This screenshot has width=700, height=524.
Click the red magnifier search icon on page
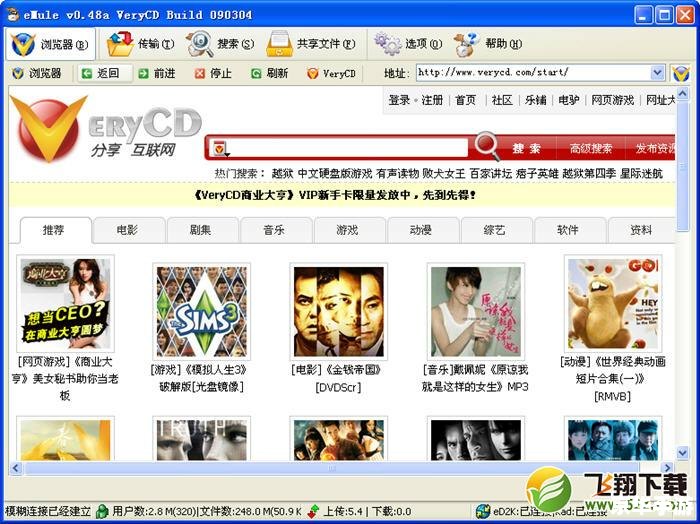click(487, 145)
